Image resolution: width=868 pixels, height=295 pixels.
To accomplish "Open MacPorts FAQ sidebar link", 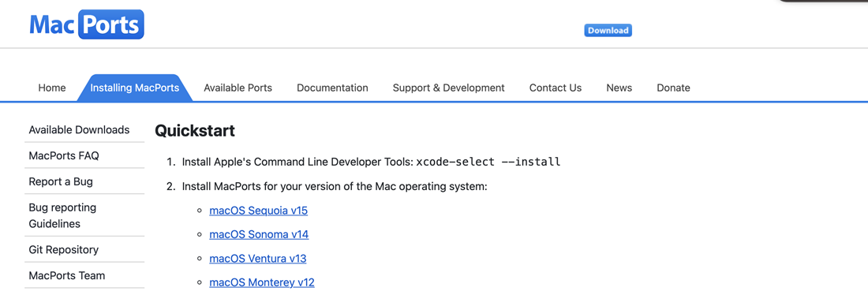I will click(x=84, y=155).
